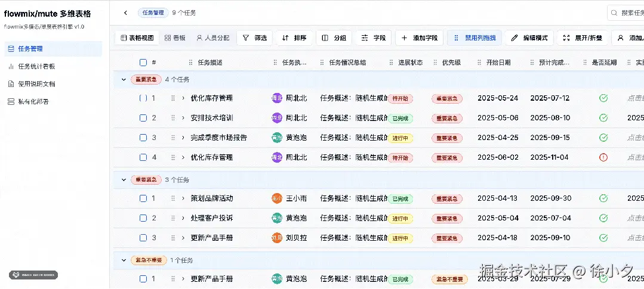Click the drag grip on 开始日期 column
Image resolution: width=644 pixels, height=289 pixels.
click(x=479, y=63)
